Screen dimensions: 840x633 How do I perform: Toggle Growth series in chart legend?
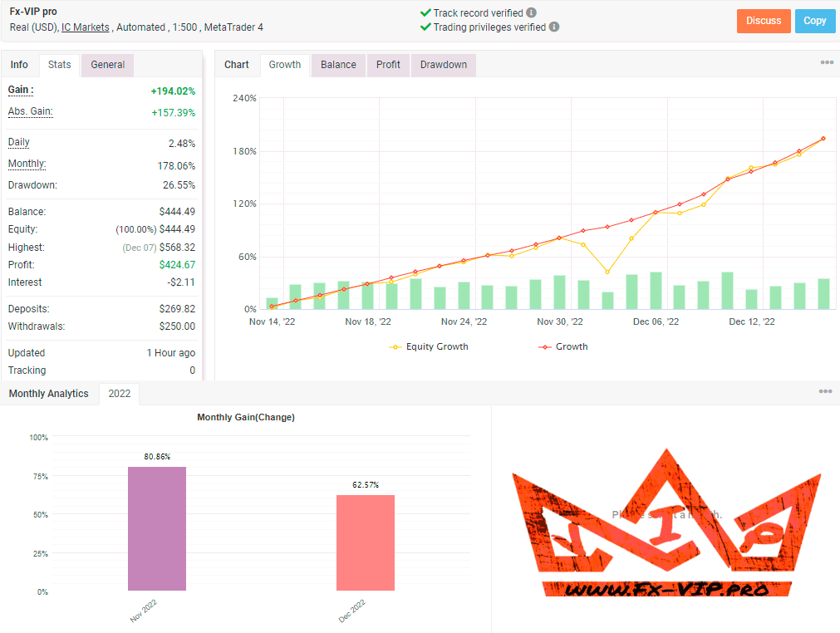click(563, 346)
